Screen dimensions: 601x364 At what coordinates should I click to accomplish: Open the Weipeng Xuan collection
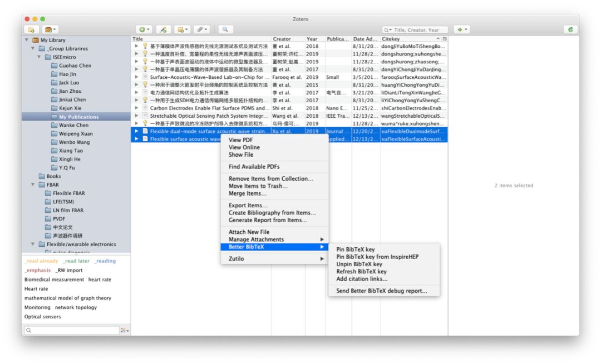click(76, 133)
